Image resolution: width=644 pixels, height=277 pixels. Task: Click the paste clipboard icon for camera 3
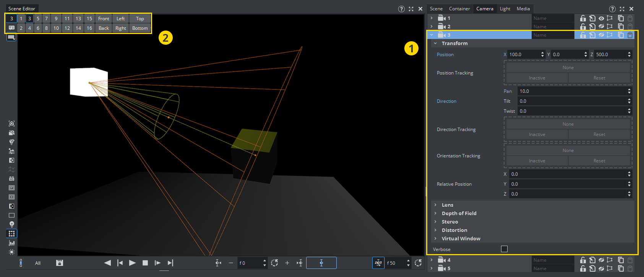(x=630, y=35)
